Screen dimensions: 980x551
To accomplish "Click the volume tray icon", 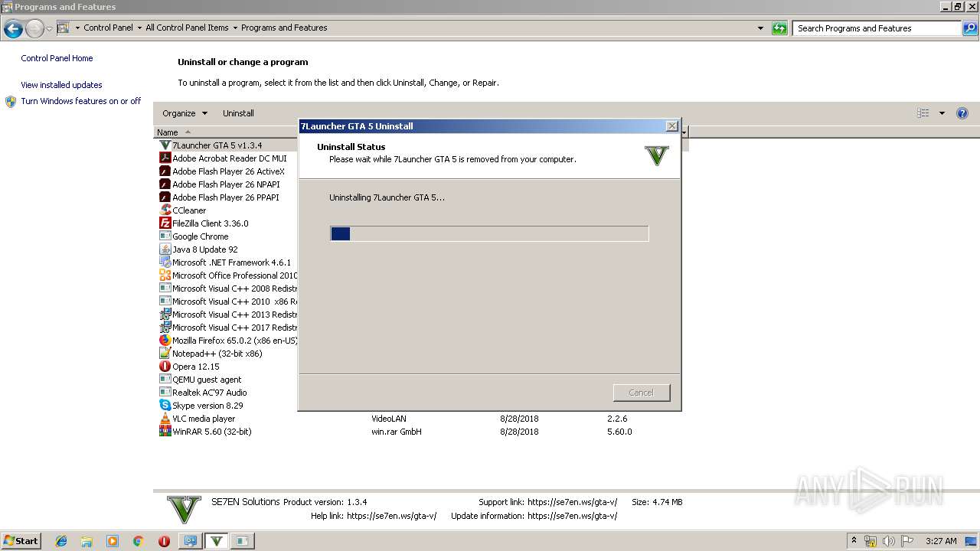I will [888, 541].
